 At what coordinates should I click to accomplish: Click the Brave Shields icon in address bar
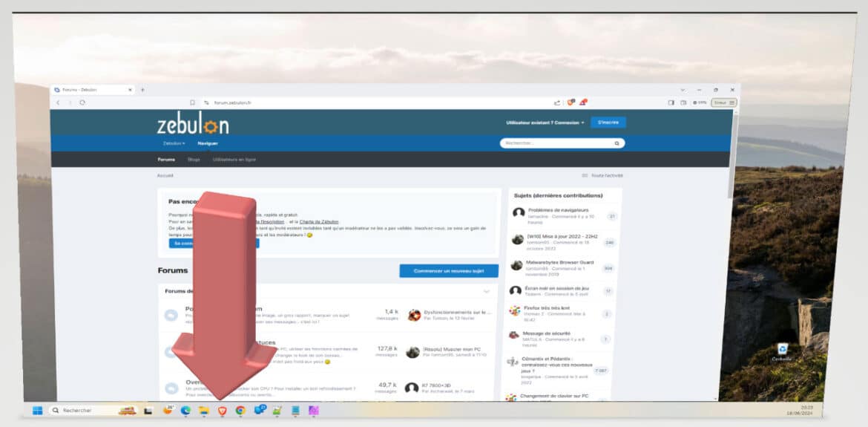[x=571, y=102]
